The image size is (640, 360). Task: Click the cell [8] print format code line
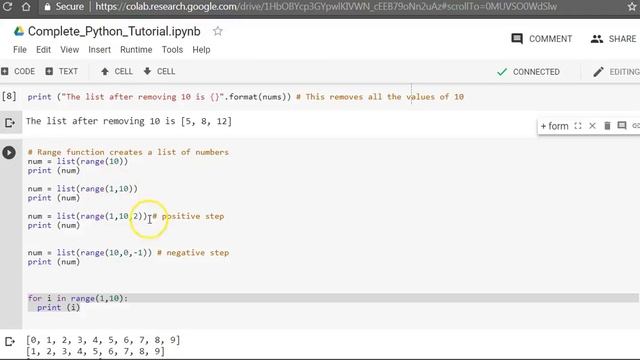246,97
